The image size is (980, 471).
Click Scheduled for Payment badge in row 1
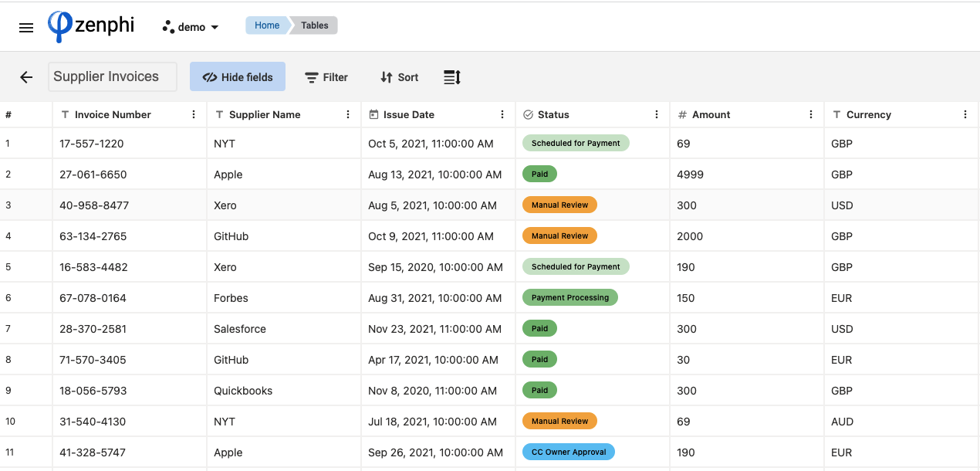point(576,143)
